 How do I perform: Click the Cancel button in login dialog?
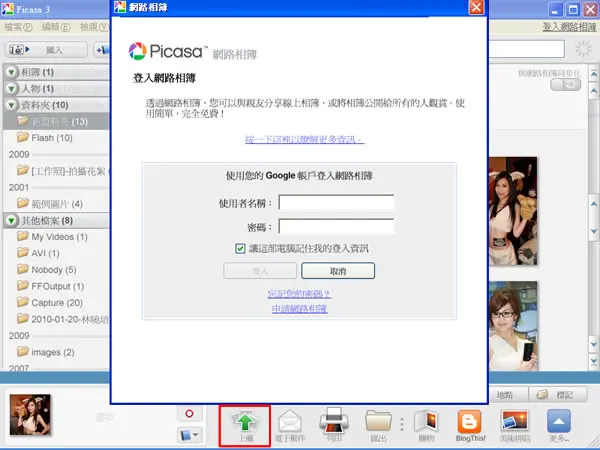pos(338,271)
